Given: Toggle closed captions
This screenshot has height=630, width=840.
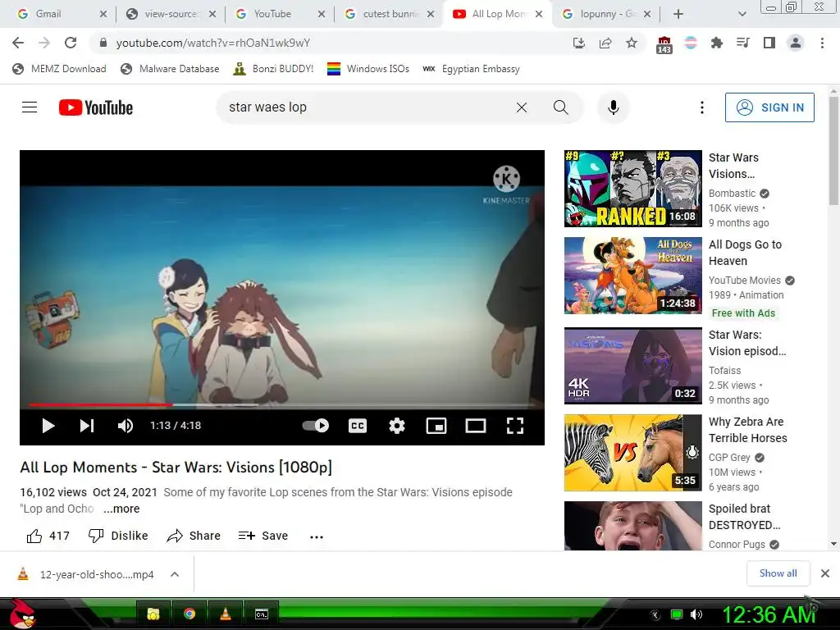Looking at the screenshot, I should pyautogui.click(x=358, y=426).
